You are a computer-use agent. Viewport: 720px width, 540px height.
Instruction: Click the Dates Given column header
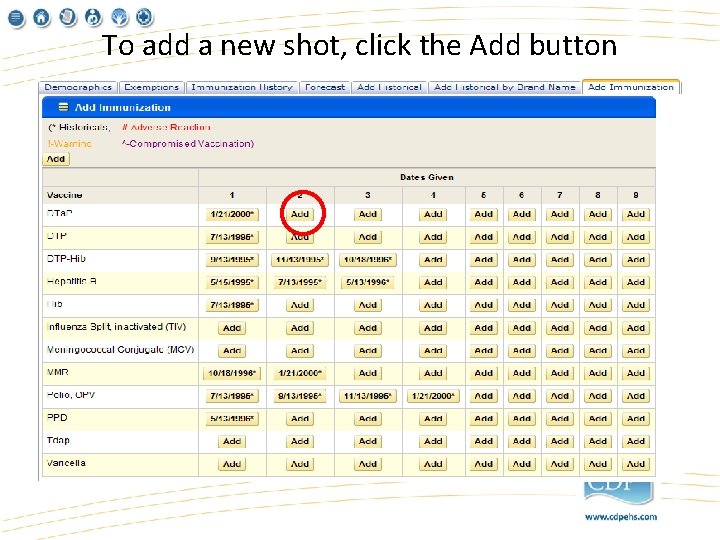[427, 177]
